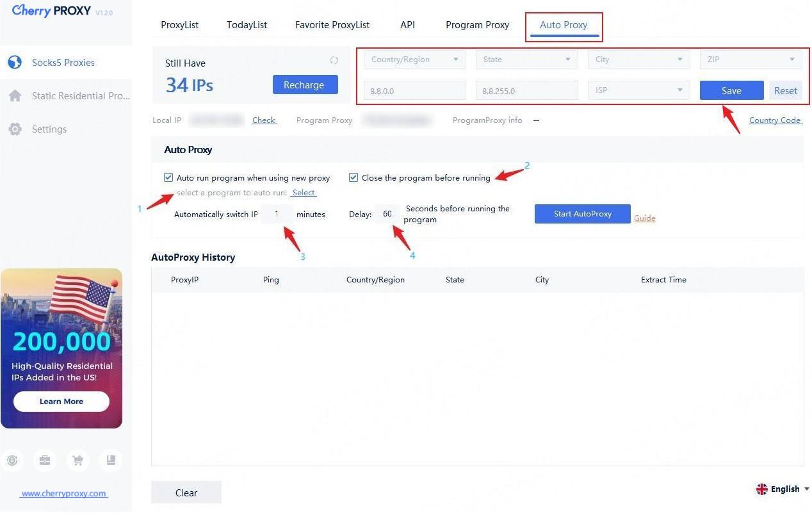The width and height of the screenshot is (812, 513).
Task: Open the shopping cart icon
Action: pos(78,460)
